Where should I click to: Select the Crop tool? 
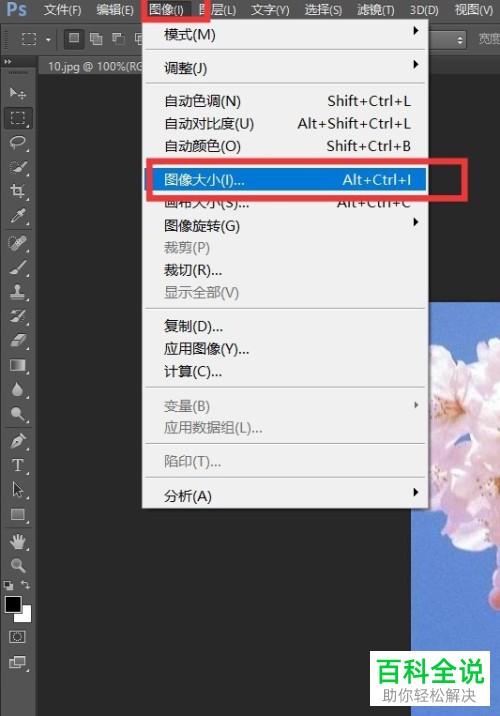18,191
